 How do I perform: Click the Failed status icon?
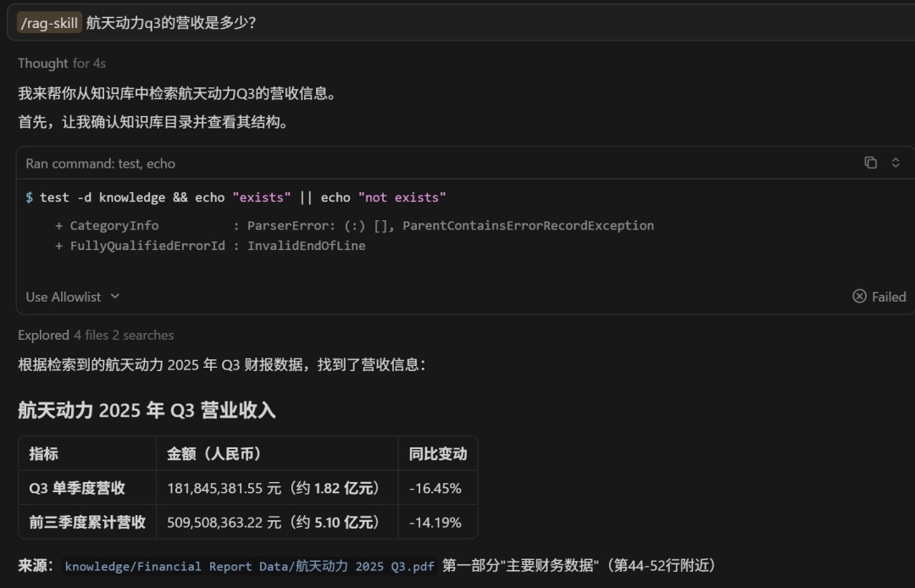coord(859,297)
